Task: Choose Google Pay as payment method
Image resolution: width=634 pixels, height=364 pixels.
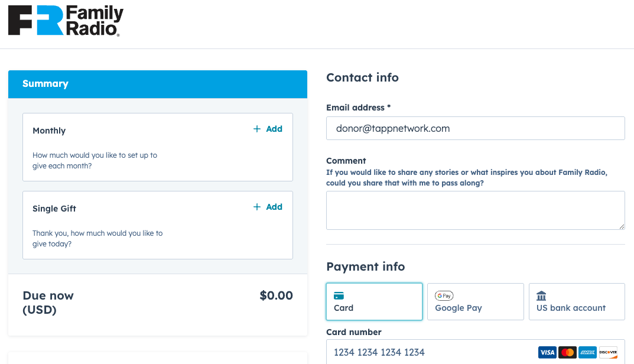Action: point(475,301)
